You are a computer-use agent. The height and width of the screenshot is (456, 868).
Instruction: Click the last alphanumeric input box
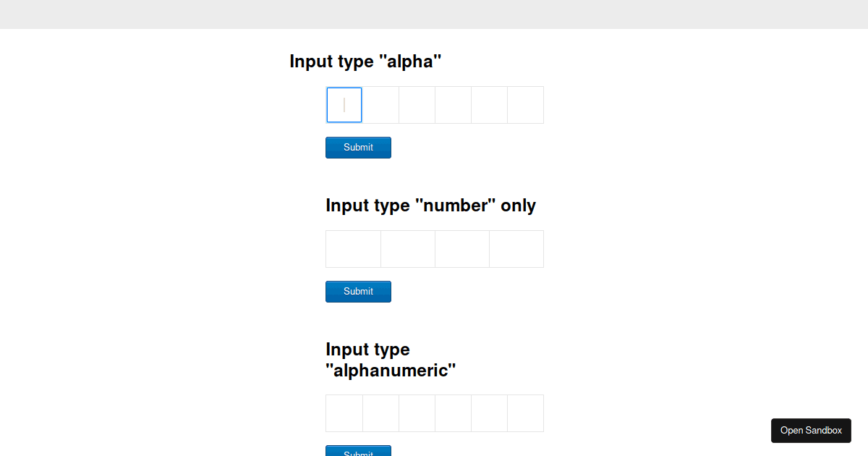pyautogui.click(x=525, y=413)
